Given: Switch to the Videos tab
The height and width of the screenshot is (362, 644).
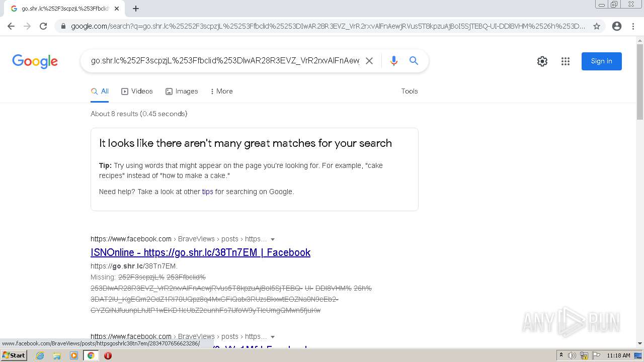Looking at the screenshot, I should 137,92.
